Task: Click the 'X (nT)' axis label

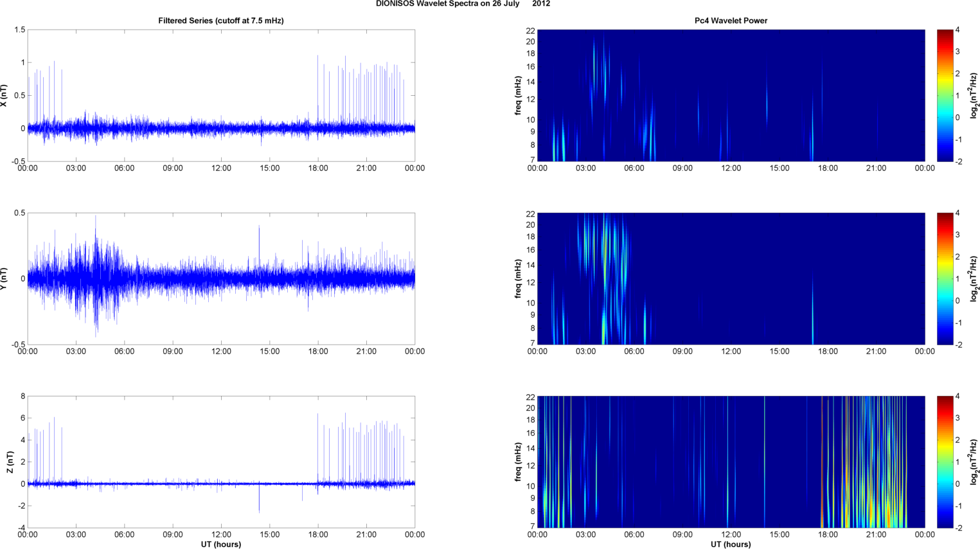Action: coord(4,95)
